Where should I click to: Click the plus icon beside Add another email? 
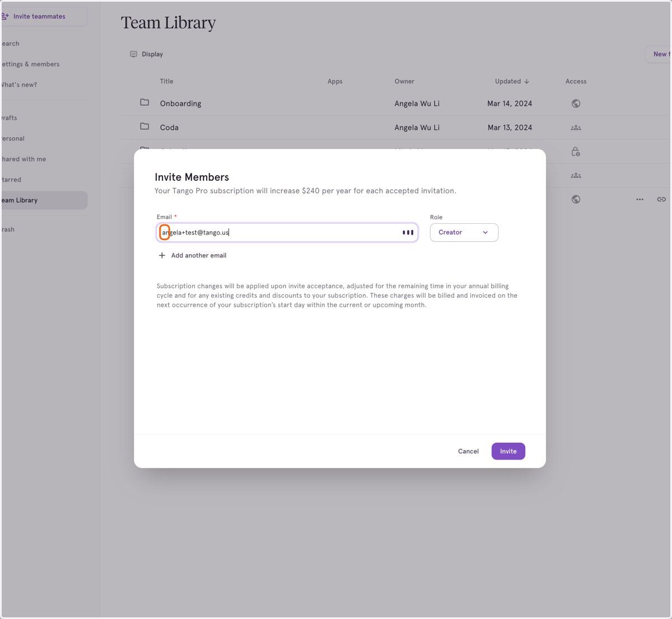click(x=162, y=255)
